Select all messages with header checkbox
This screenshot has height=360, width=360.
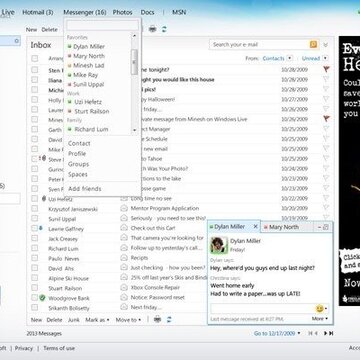pos(35,59)
